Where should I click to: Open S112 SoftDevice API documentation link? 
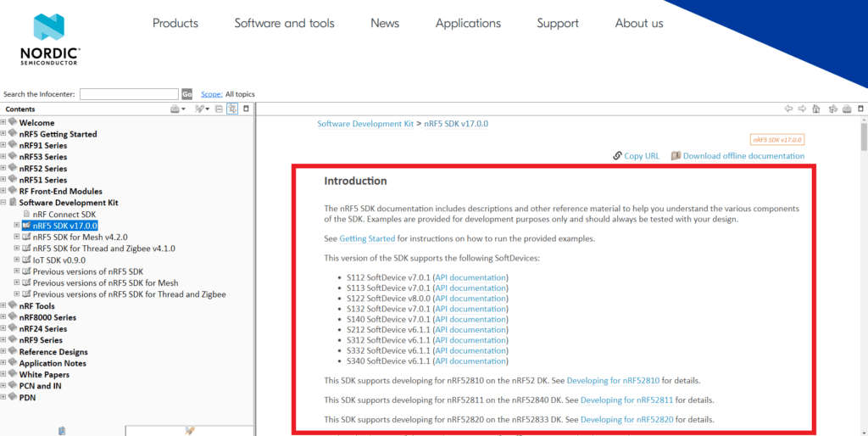pyautogui.click(x=470, y=277)
